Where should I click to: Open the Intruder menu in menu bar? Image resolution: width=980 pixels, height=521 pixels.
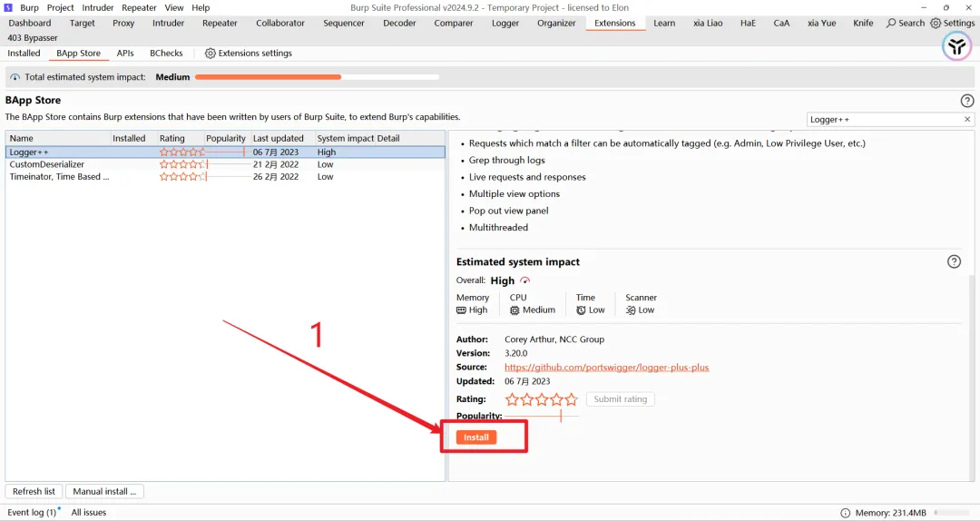click(97, 7)
